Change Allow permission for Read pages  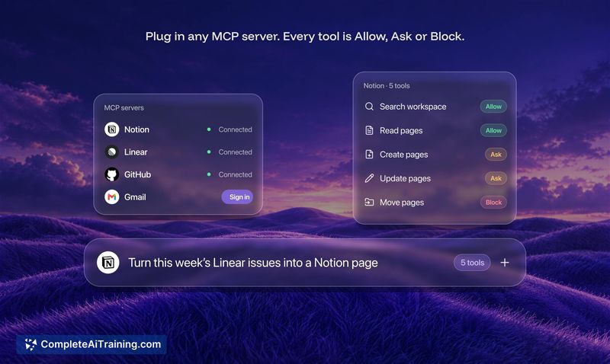coord(493,130)
